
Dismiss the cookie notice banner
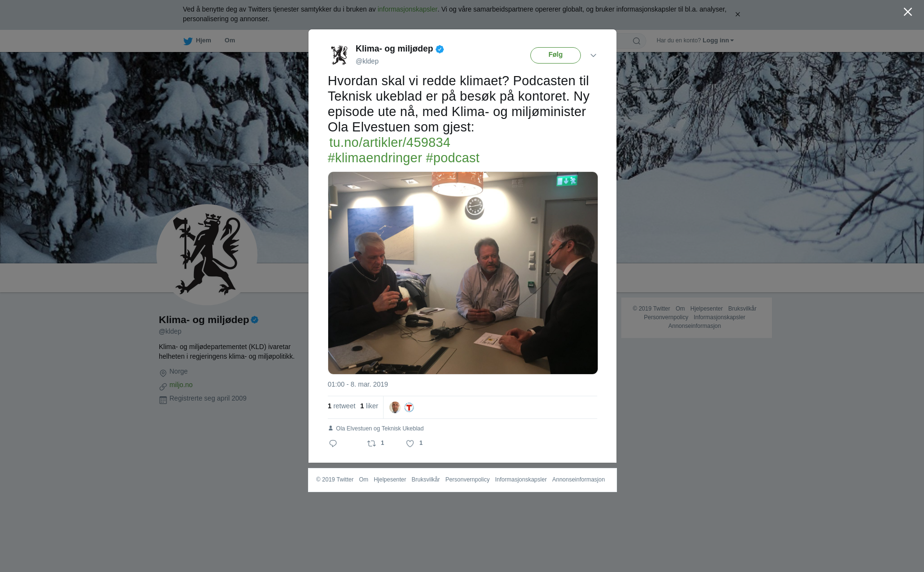tap(737, 14)
